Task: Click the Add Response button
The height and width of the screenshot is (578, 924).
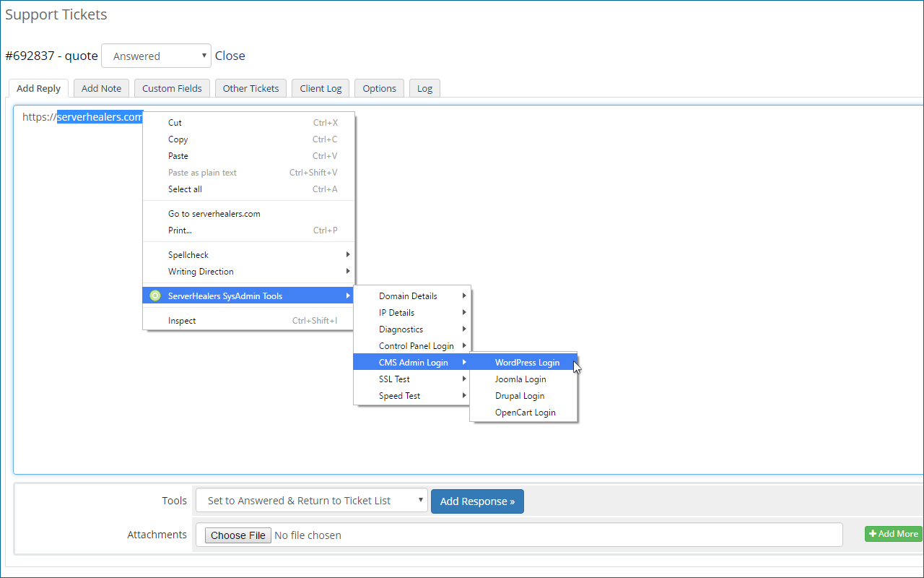Action: click(x=477, y=501)
